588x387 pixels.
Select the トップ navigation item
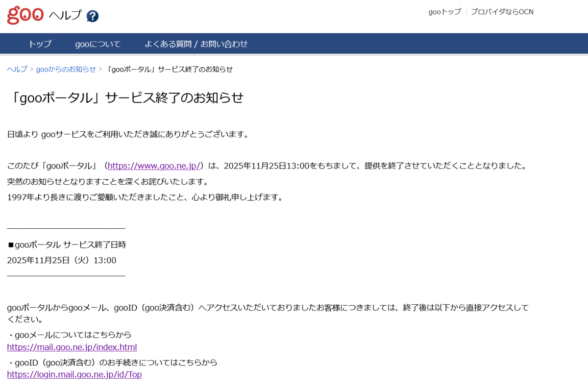point(40,44)
